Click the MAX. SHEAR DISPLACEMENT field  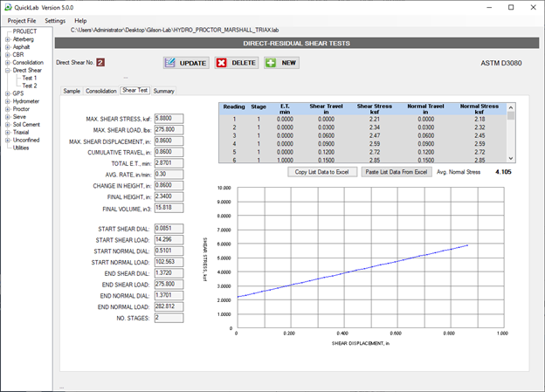pos(169,141)
